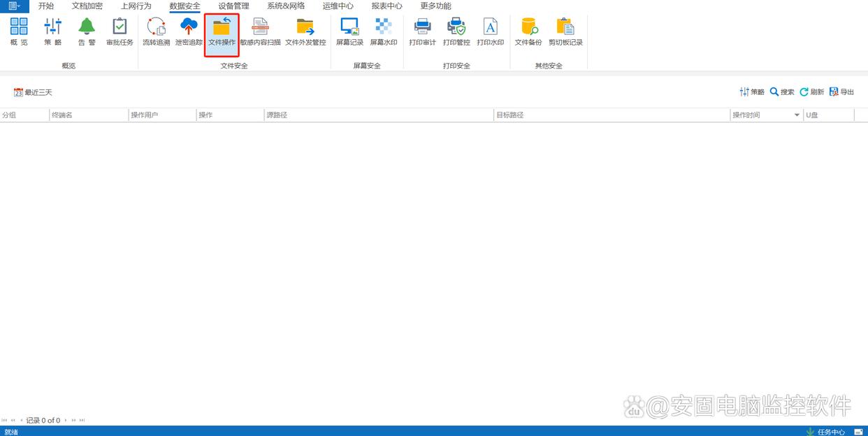Open 流转追溯 tracing tool

click(x=156, y=32)
